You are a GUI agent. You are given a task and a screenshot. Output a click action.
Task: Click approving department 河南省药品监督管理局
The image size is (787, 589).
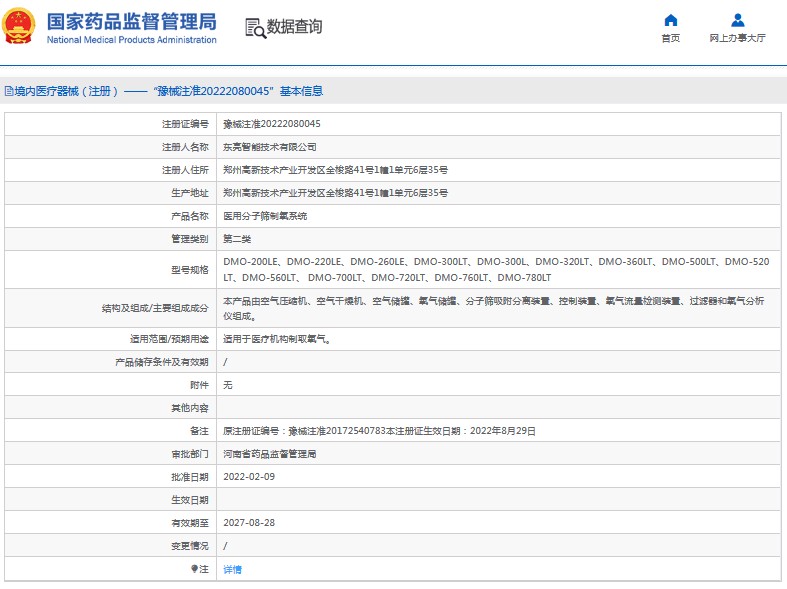[x=270, y=454]
